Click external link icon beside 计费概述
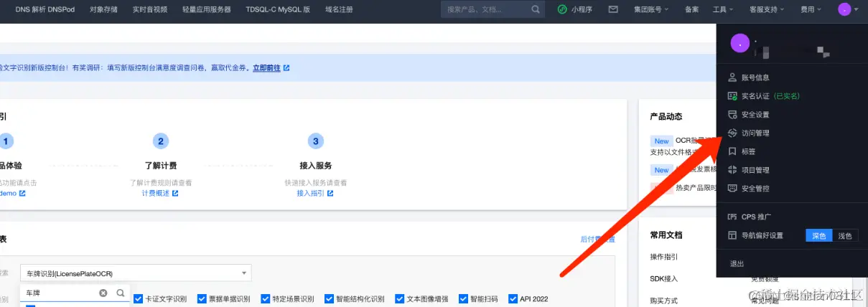This screenshot has width=868, height=307. coord(175,193)
